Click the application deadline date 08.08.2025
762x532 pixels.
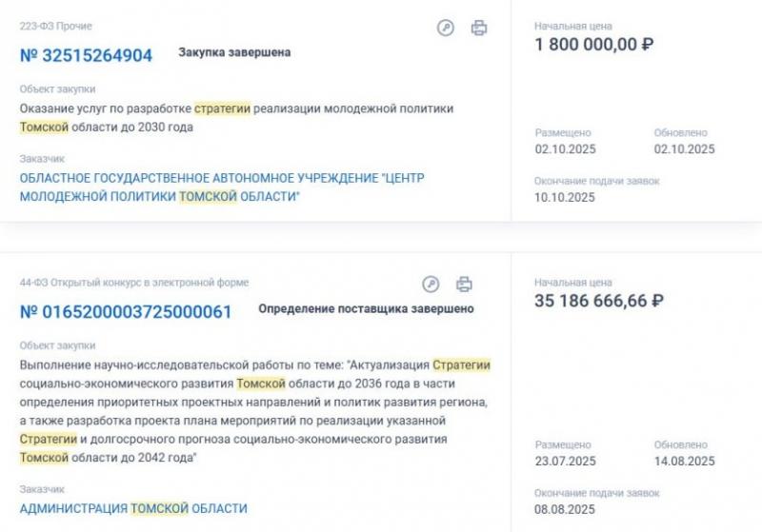(x=565, y=510)
